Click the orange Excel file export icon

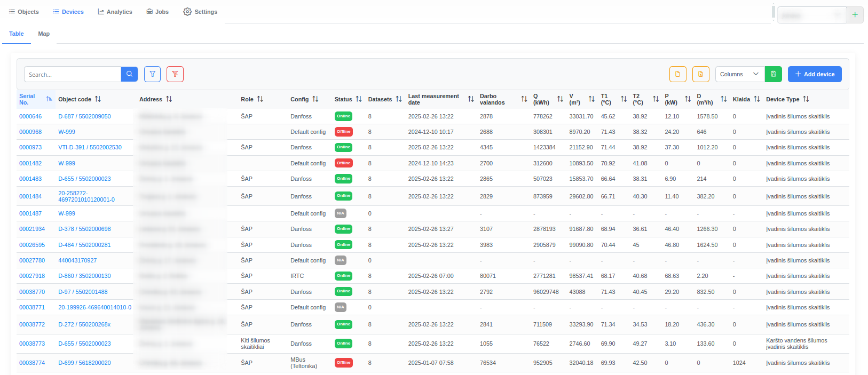(x=700, y=74)
